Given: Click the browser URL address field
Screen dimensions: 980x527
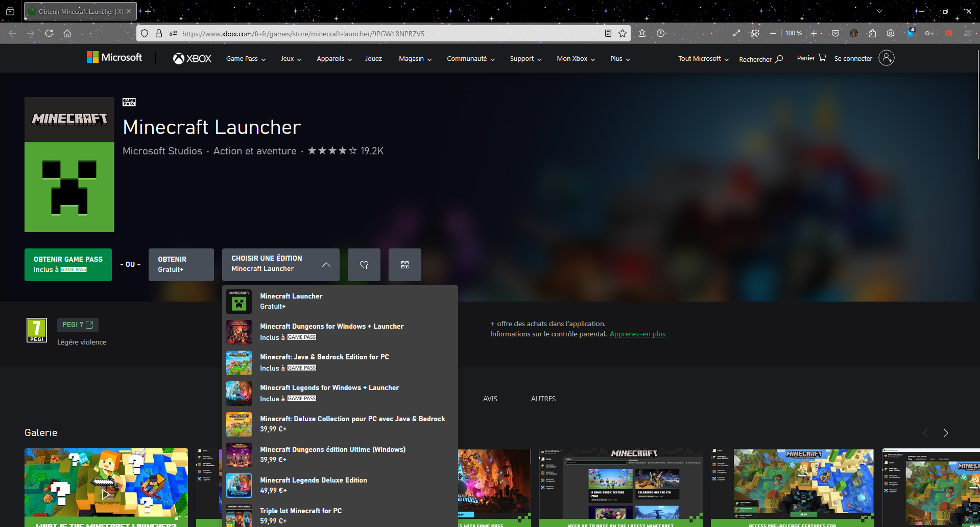Looking at the screenshot, I should [x=384, y=33].
